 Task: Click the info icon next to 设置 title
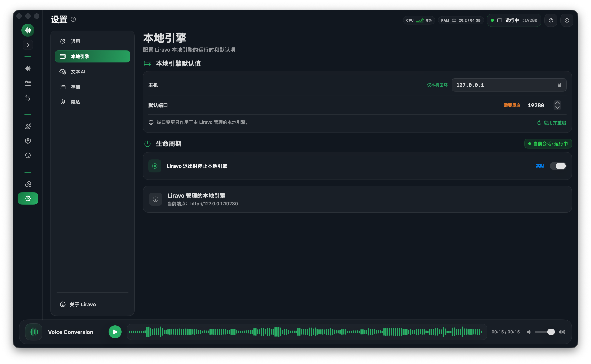(x=73, y=19)
